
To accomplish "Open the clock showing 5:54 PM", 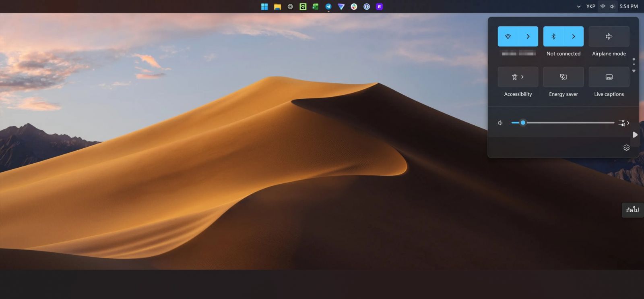I will (629, 6).
